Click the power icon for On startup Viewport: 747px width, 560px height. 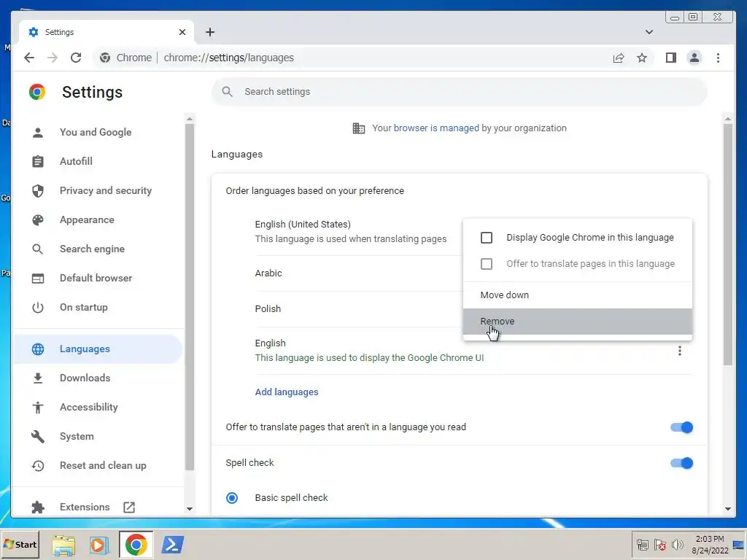(38, 307)
